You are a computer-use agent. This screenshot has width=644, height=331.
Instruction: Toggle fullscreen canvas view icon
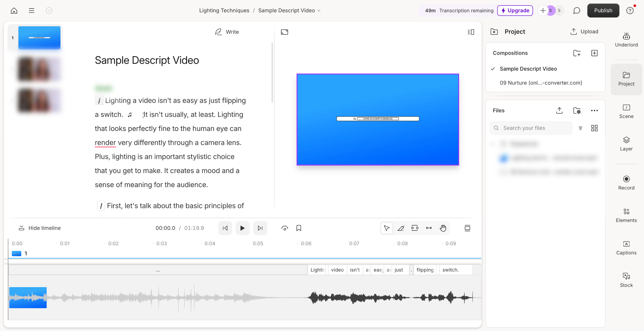pos(284,32)
